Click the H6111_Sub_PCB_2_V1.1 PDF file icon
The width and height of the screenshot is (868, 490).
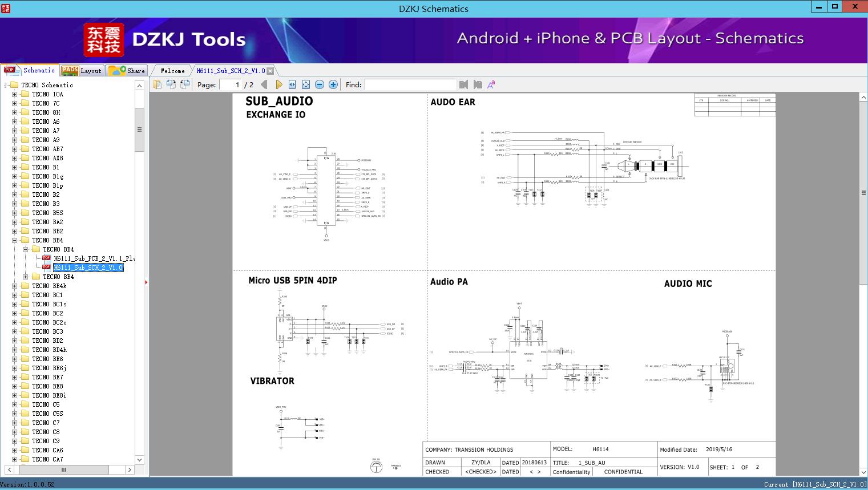(46, 258)
